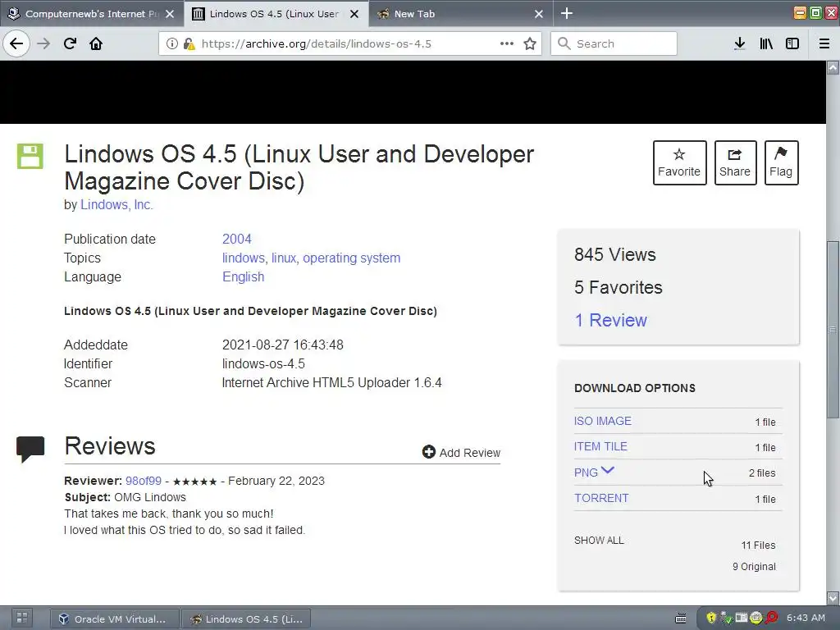Viewport: 840px width, 630px height.
Task: Click the page scrollbar down arrow
Action: coord(833,598)
